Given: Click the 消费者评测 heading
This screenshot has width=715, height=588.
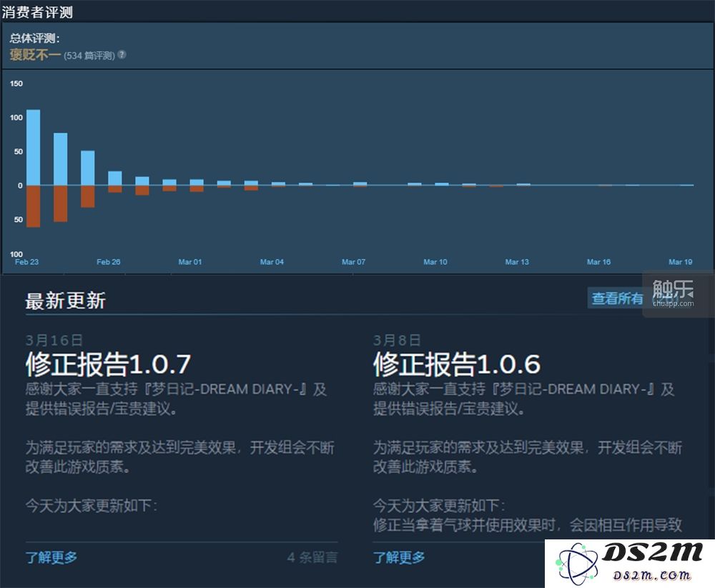Looking at the screenshot, I should coord(37,12).
